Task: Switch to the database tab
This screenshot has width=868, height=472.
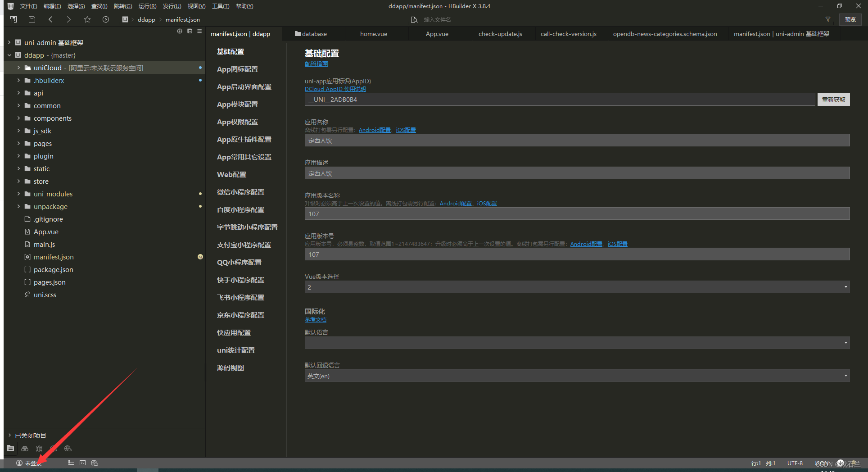Action: point(311,34)
